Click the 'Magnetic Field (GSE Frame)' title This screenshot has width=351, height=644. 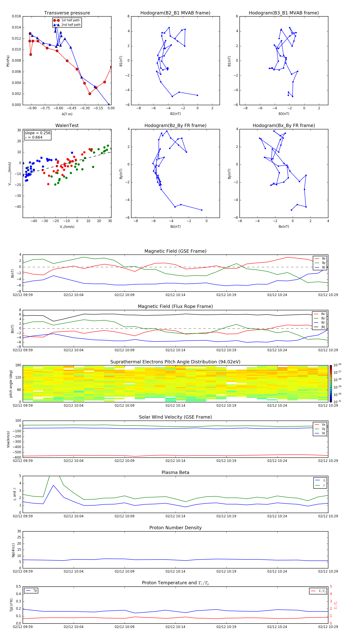[x=175, y=251]
